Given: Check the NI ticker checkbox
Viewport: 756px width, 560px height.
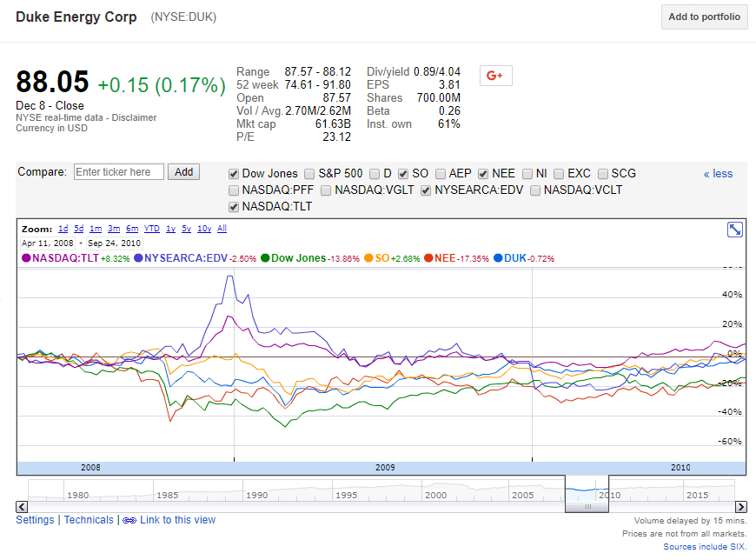Looking at the screenshot, I should click(527, 174).
